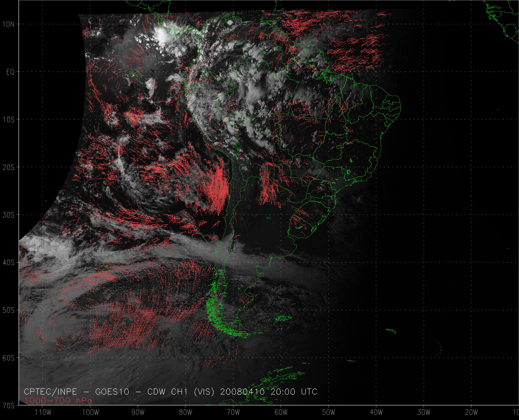The image size is (519, 420).
Task: Select the 30S latitude label
Action: coord(9,215)
